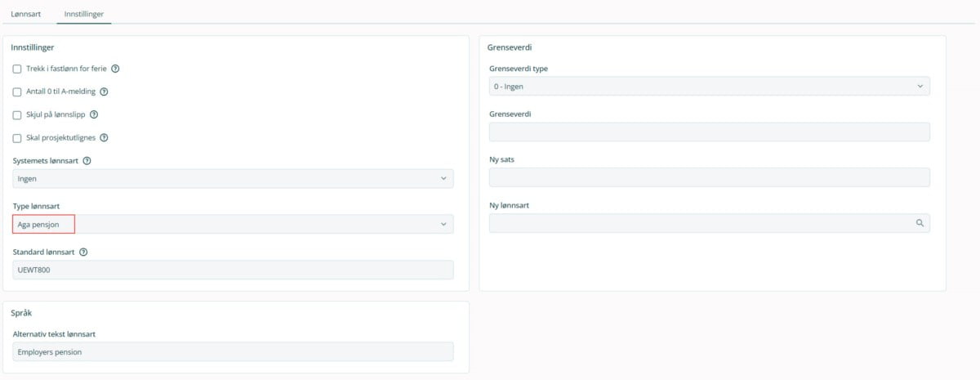The height and width of the screenshot is (380, 980).
Task: Enable Trekk i fastlønn for ferie checkbox
Action: 17,69
